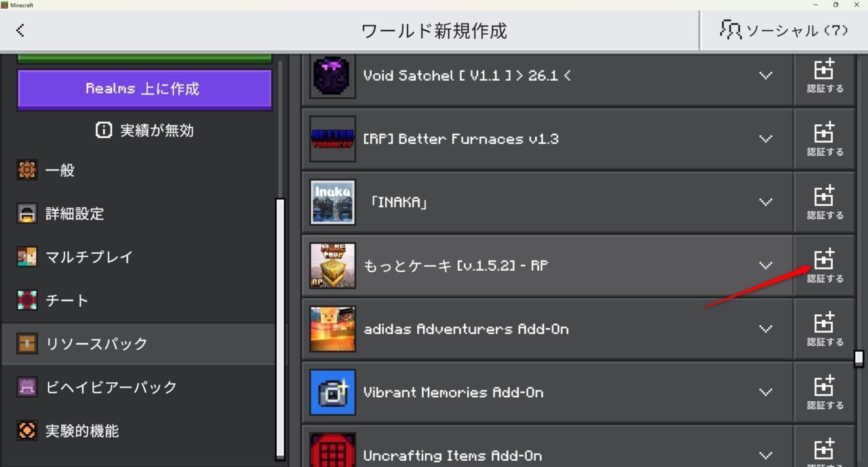Select the マルチプレイ tab
This screenshot has height=467, width=868.
[139, 257]
